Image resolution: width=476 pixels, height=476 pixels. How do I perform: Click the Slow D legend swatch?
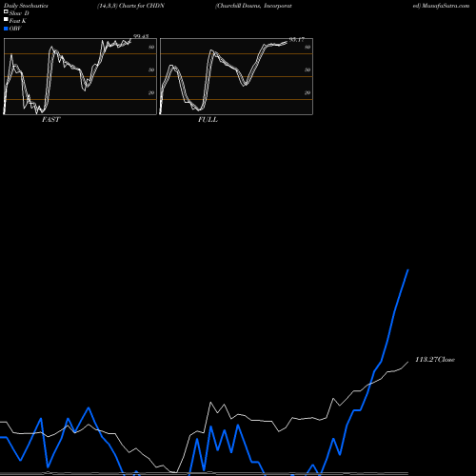(x=6, y=12)
